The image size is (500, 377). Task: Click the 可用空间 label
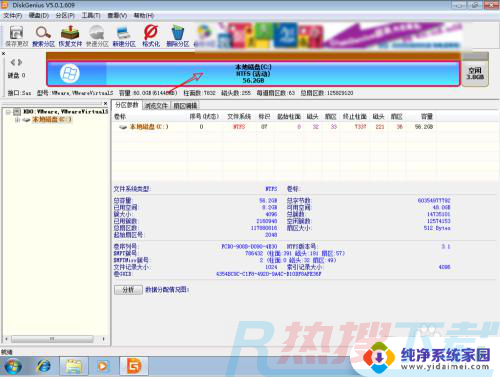click(299, 208)
